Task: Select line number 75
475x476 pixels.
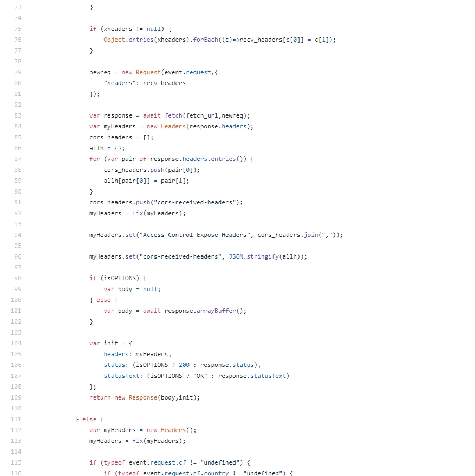Action: point(17,29)
